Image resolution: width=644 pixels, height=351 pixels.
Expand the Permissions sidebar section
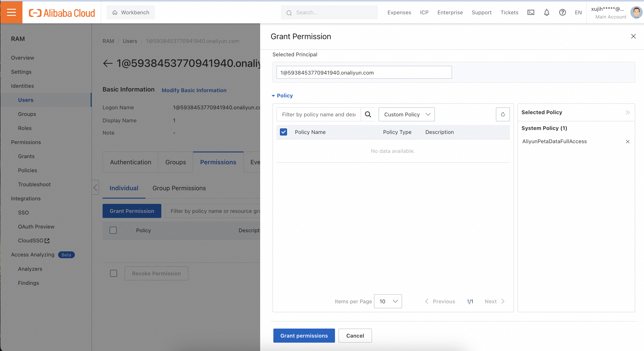pyautogui.click(x=26, y=142)
